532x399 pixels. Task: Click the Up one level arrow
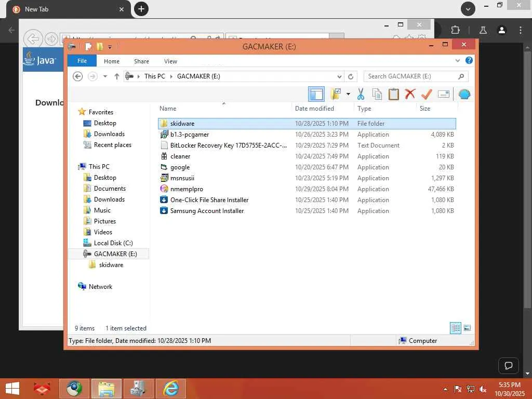(x=117, y=76)
